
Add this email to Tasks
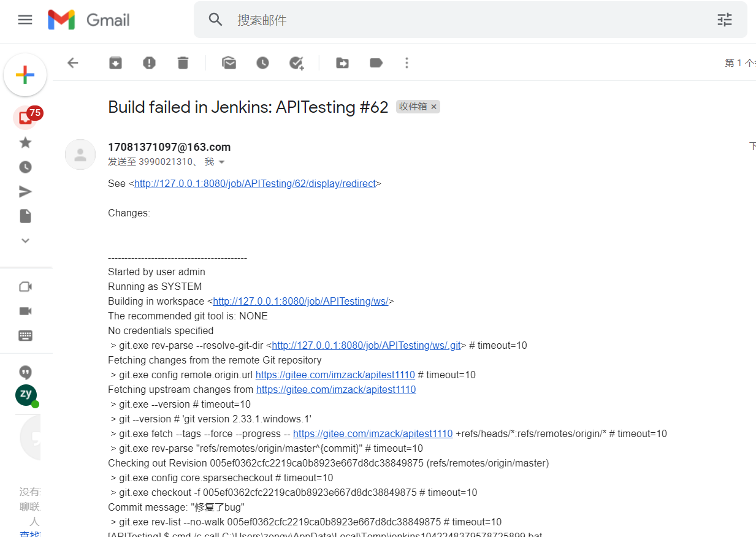[x=297, y=63]
